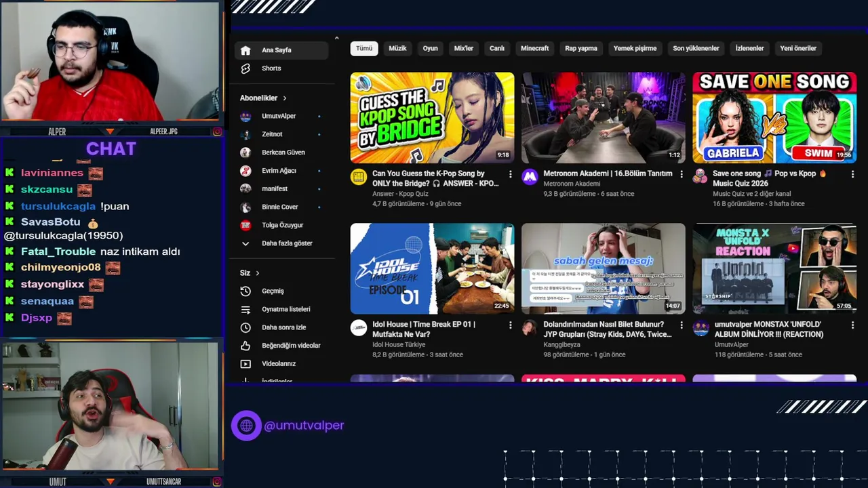Open manifest channel avatar
868x488 pixels.
click(x=245, y=188)
